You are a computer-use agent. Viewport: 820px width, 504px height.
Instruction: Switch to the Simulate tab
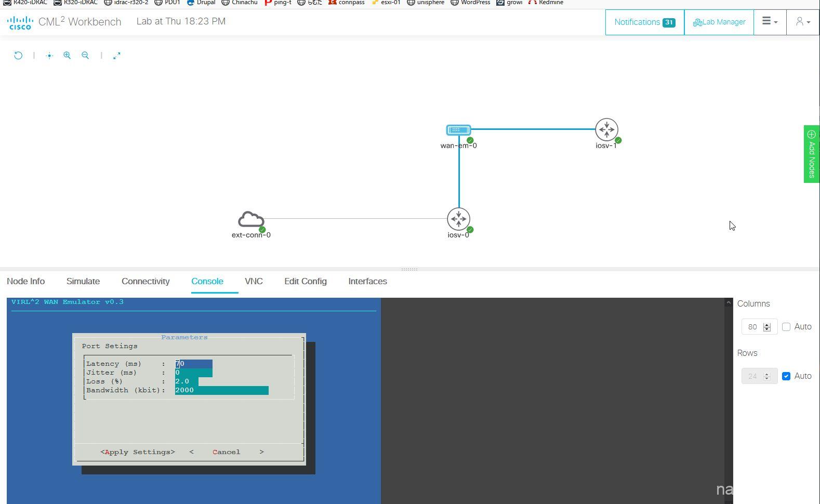pyautogui.click(x=83, y=281)
